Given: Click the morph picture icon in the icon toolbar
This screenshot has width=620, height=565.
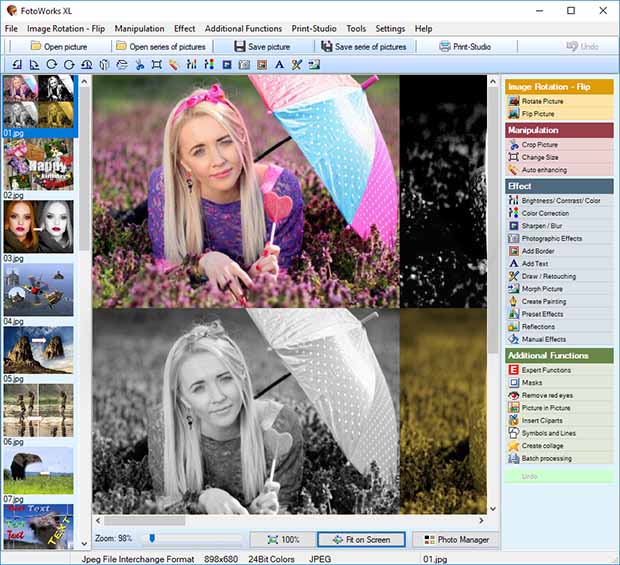Looking at the screenshot, I should click(314, 64).
